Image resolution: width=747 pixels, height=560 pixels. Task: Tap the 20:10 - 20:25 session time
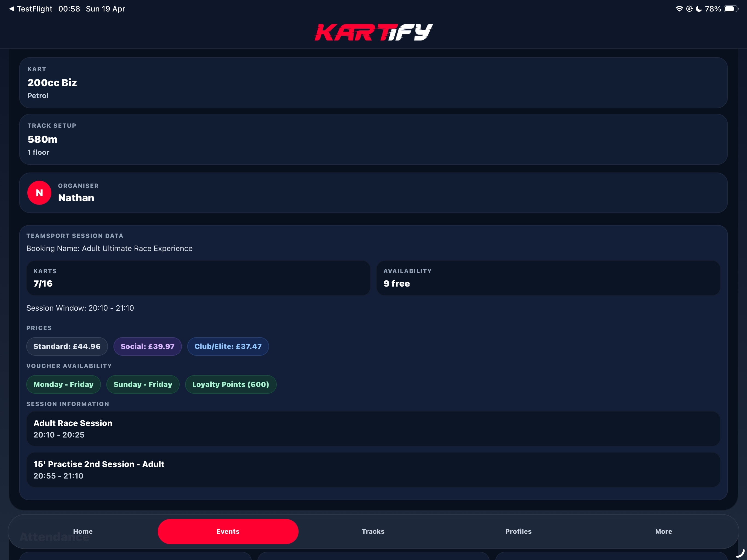click(59, 435)
